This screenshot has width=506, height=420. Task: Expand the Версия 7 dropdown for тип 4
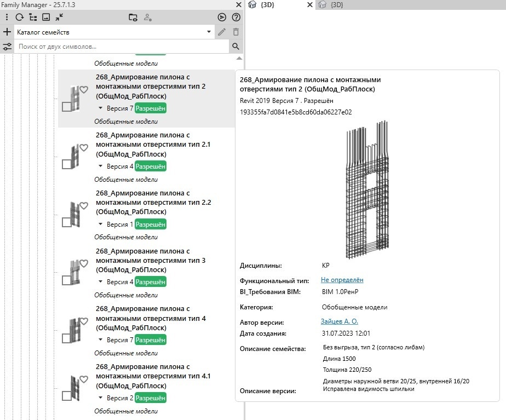click(x=100, y=340)
